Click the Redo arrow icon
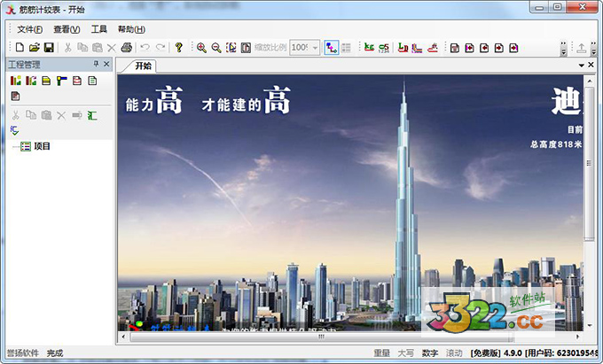The height and width of the screenshot is (364, 603). pos(161,47)
